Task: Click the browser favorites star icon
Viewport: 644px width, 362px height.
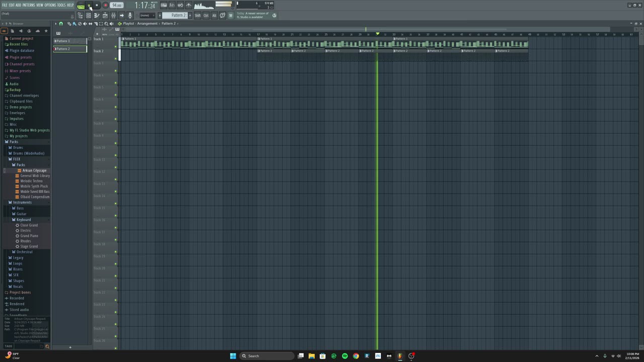Action: pyautogui.click(x=46, y=31)
